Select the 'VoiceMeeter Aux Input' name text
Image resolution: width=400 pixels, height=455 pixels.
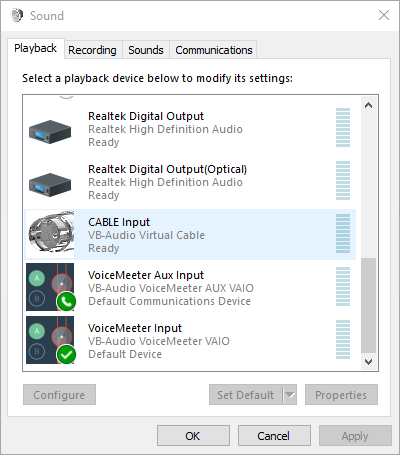146,275
